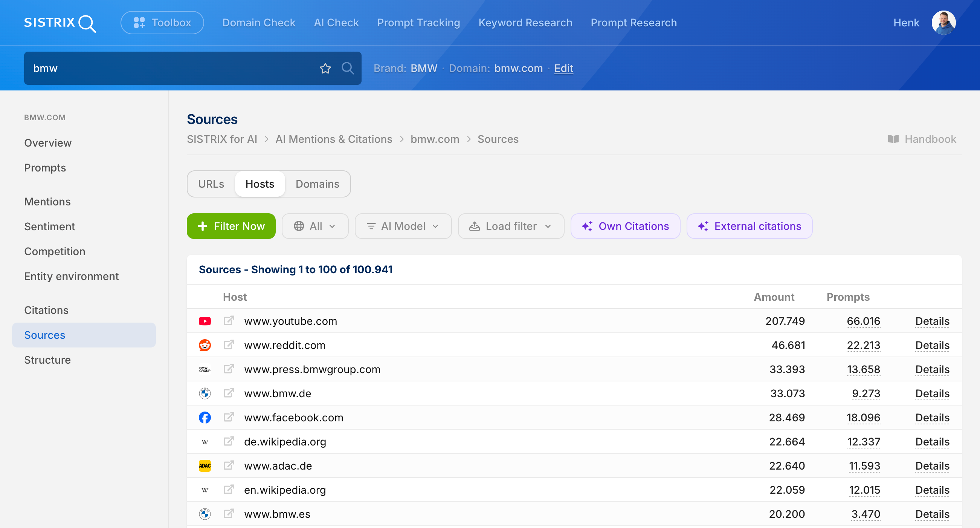Open Prompt Tracking

coord(418,23)
